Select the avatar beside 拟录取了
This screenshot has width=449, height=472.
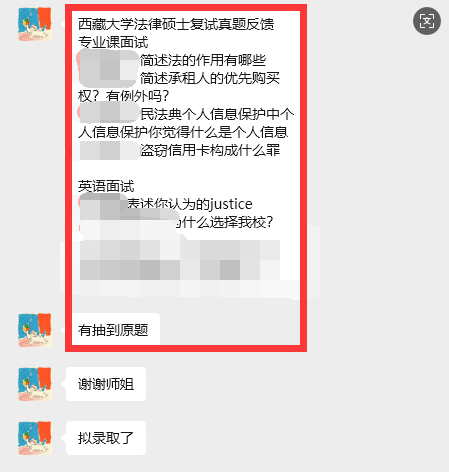coord(35,438)
